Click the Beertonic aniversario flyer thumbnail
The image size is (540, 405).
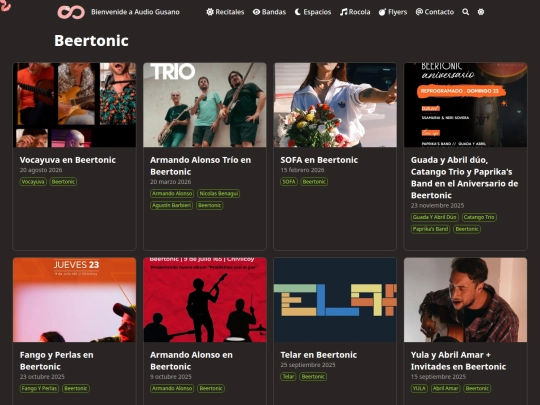click(x=465, y=105)
